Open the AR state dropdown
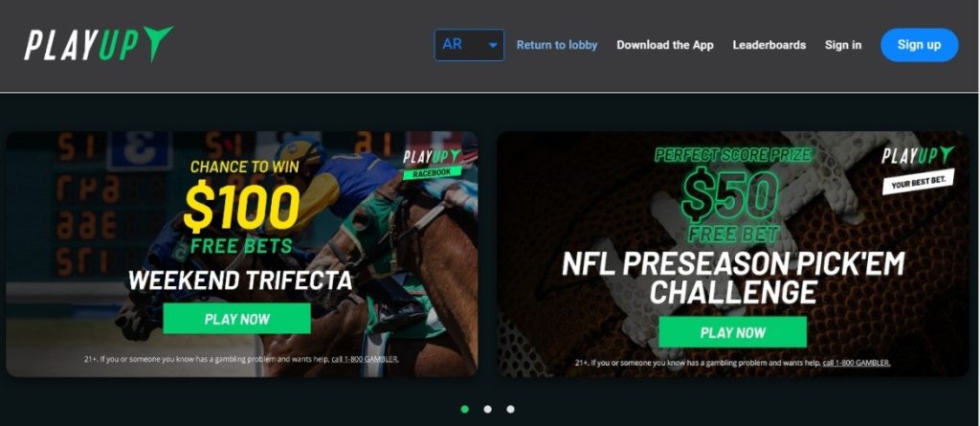This screenshot has width=980, height=426. click(x=469, y=45)
